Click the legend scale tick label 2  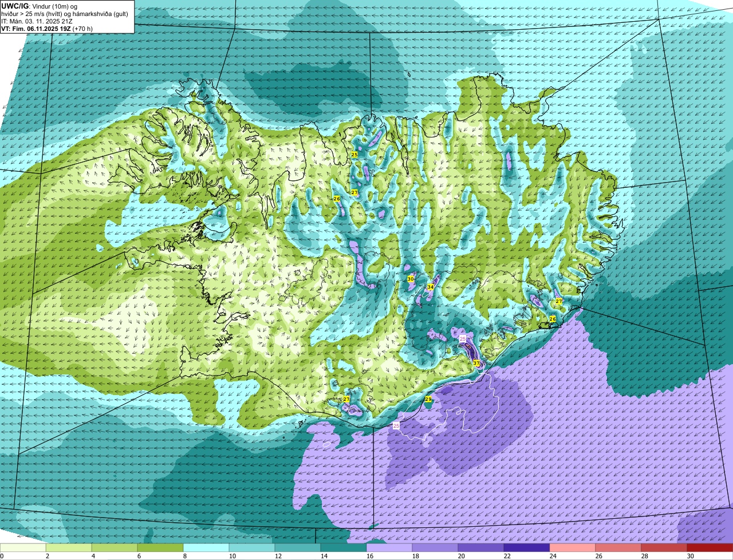tap(47, 556)
